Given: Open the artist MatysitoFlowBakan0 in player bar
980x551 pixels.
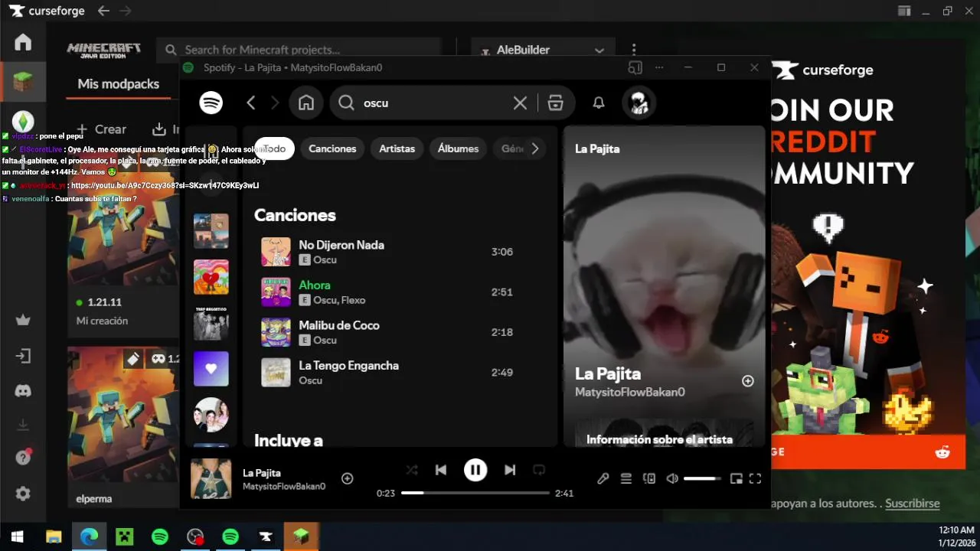Looking at the screenshot, I should [284, 486].
